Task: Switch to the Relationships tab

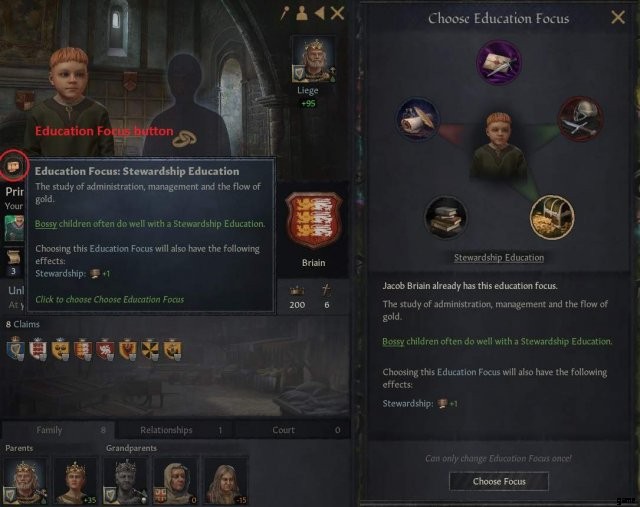Action: (175, 430)
